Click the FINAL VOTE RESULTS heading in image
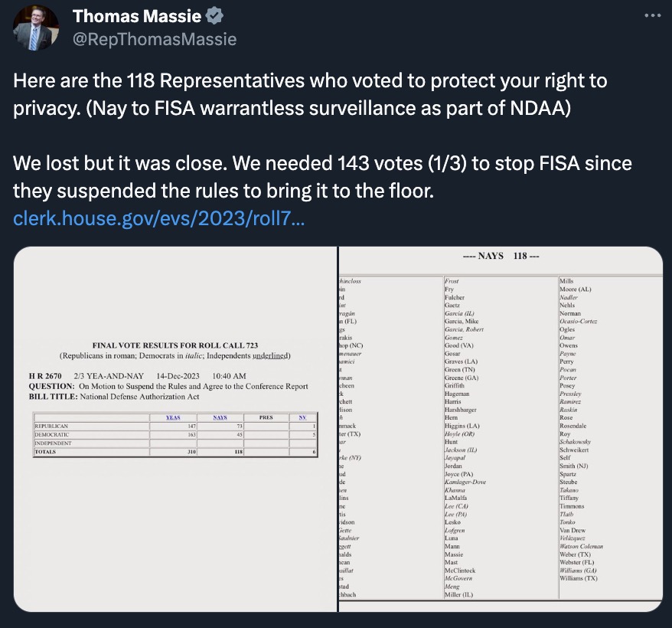Image resolution: width=672 pixels, height=628 pixels. click(175, 345)
